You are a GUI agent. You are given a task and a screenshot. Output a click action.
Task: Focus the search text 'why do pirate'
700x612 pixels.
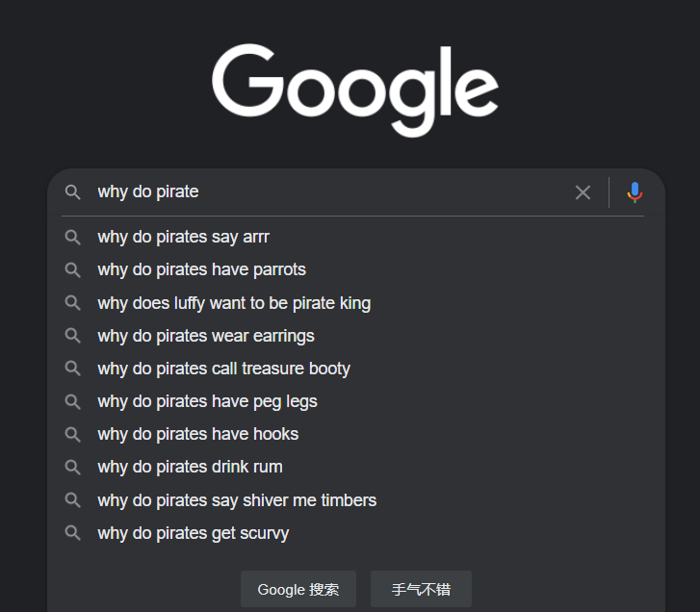(148, 191)
